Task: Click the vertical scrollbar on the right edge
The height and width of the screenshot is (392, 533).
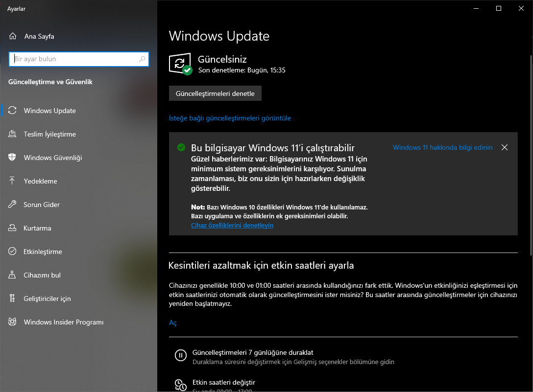Action: tap(531, 155)
